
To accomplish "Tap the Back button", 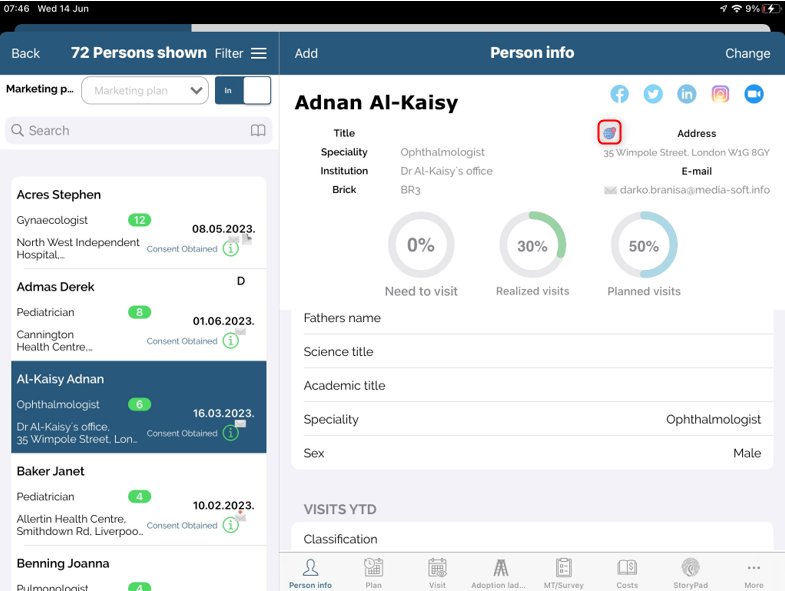I will [26, 53].
